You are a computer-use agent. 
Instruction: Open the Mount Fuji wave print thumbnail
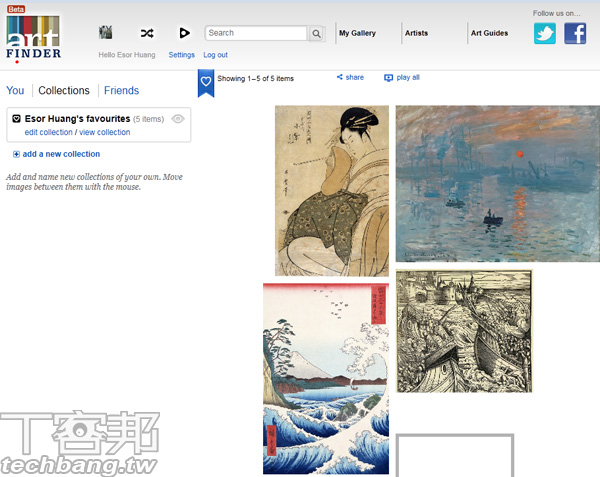[x=326, y=379]
